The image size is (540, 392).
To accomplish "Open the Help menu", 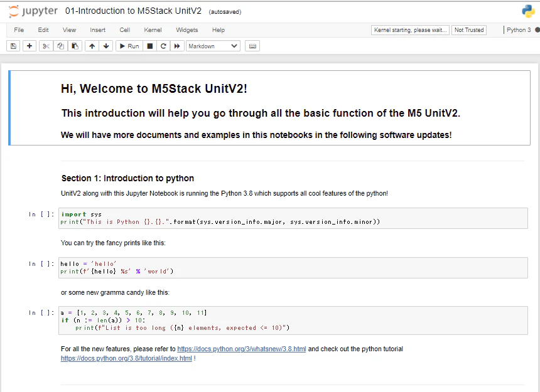I will click(x=219, y=30).
